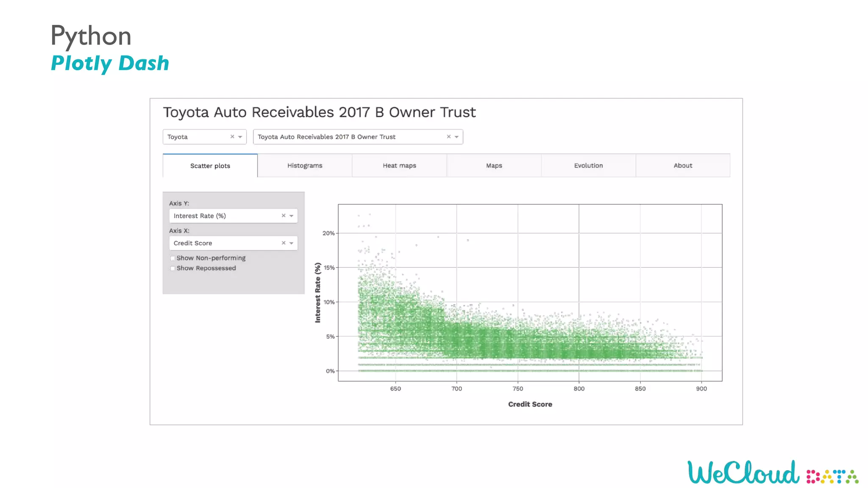868x488 pixels.
Task: Clear the Toyota selection with its x icon
Action: 232,136
